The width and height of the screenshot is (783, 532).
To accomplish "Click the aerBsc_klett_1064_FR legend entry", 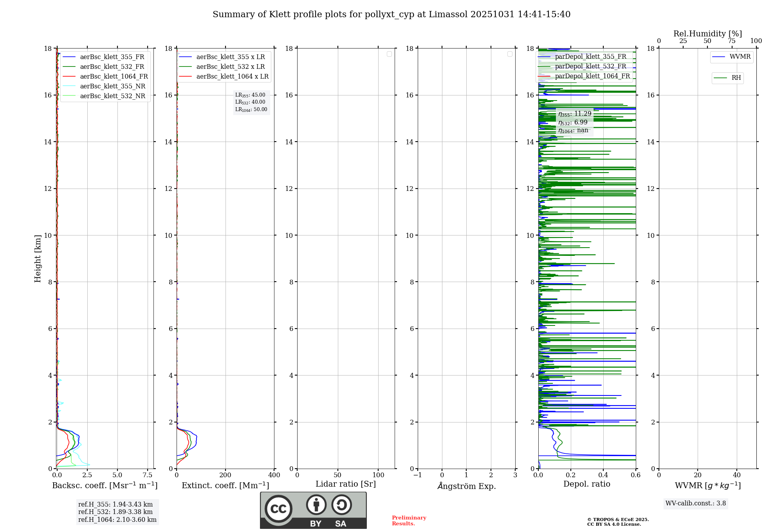I will 114,77.
